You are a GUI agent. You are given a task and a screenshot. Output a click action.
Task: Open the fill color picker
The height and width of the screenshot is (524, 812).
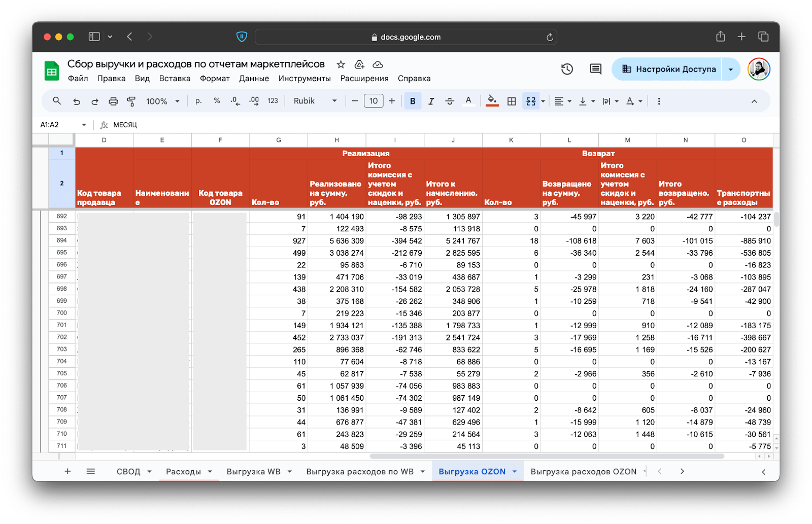pyautogui.click(x=492, y=101)
